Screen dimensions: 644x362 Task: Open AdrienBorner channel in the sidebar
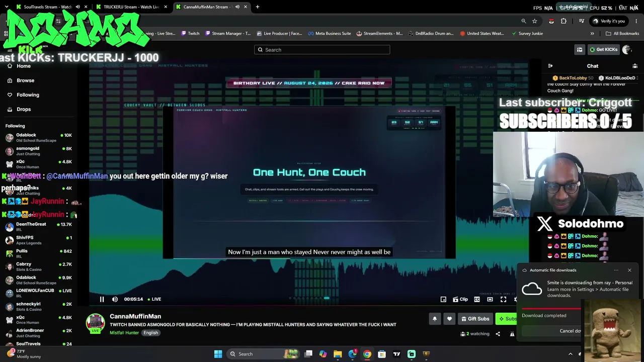point(38,333)
